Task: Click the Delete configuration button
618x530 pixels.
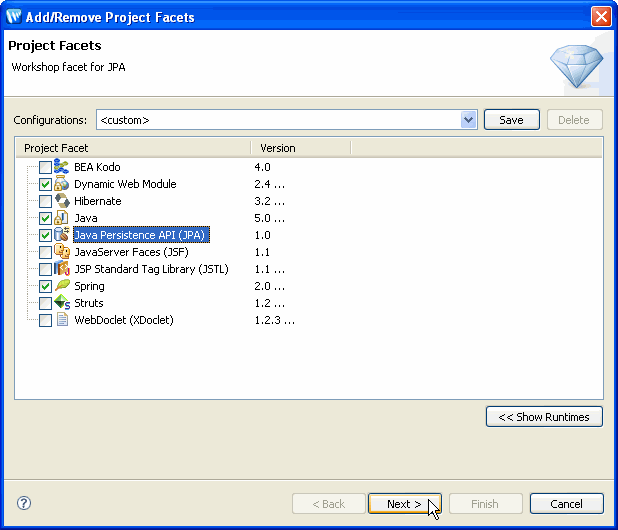Action: [574, 119]
